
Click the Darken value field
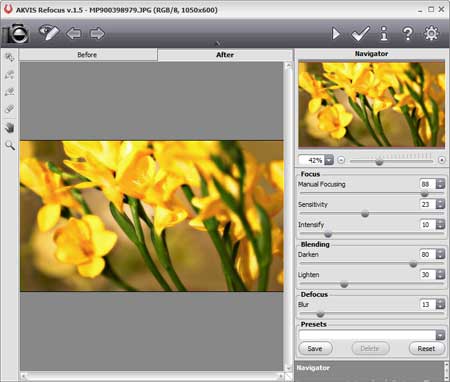click(x=427, y=254)
